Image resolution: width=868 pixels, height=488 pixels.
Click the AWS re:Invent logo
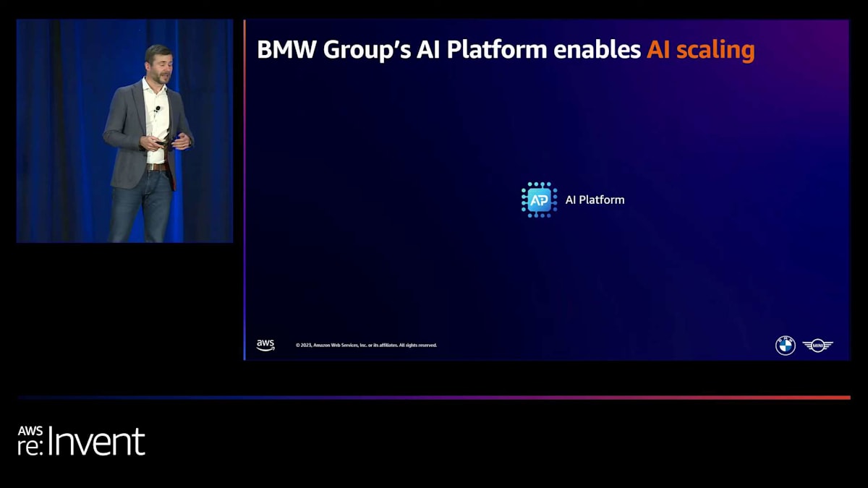click(x=82, y=441)
